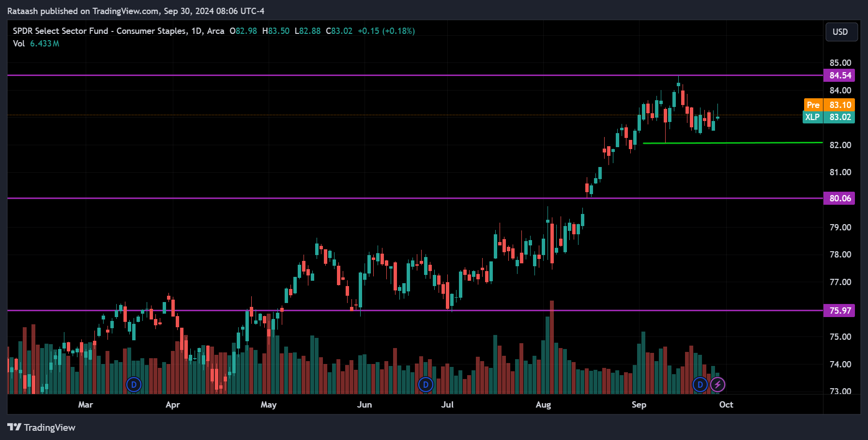Screen dimensions: 868x440
Task: Click the TradingView logo
Action: pyautogui.click(x=42, y=427)
